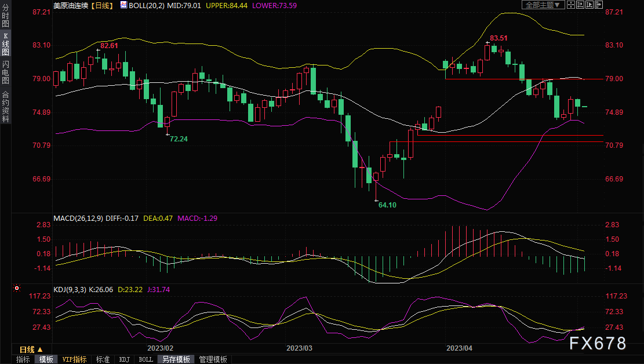This screenshot has width=644, height=364.
Task: Open the 闪电图 side tab
Action: pos(5,72)
